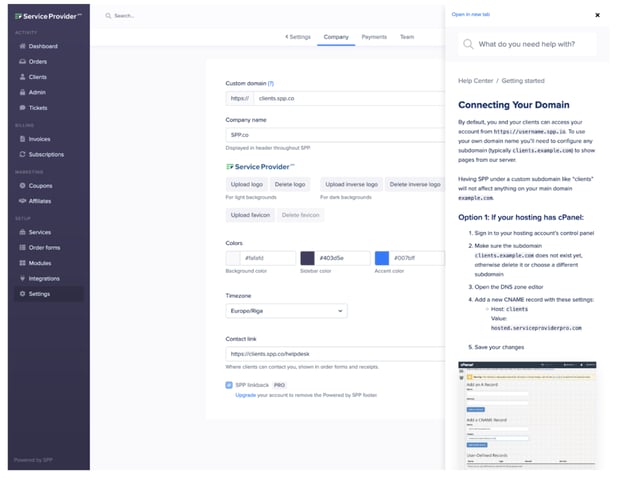Screen dimensions: 620x483
Task: Click the Service Provider logo preview
Action: [260, 167]
